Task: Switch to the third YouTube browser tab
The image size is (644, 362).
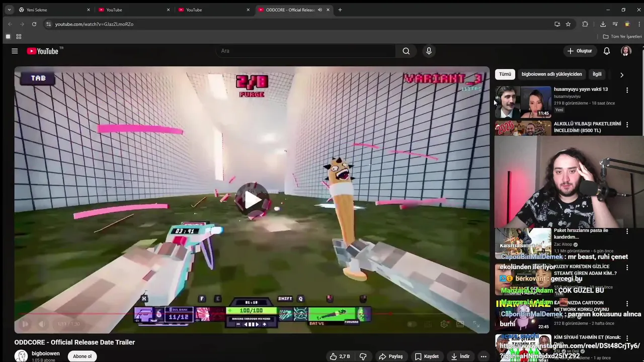Action: (213, 10)
